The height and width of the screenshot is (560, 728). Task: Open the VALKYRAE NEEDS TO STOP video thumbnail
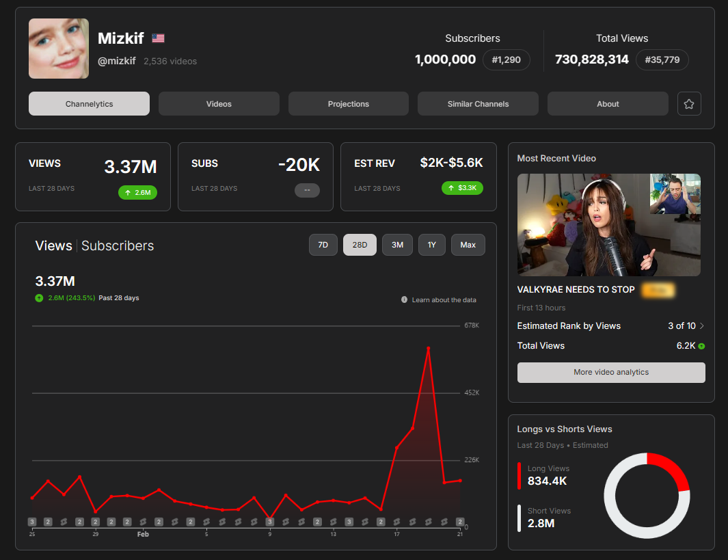click(608, 225)
